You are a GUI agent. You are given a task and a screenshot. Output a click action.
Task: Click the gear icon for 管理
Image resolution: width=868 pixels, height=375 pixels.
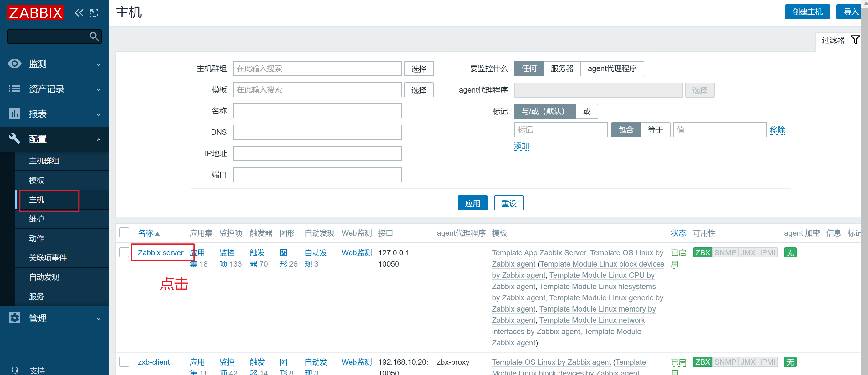14,318
